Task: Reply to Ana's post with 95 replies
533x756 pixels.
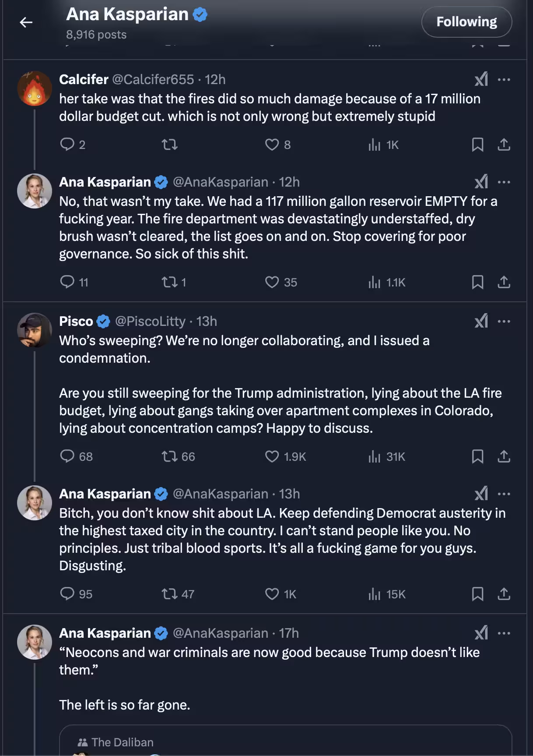Action: pyautogui.click(x=67, y=593)
